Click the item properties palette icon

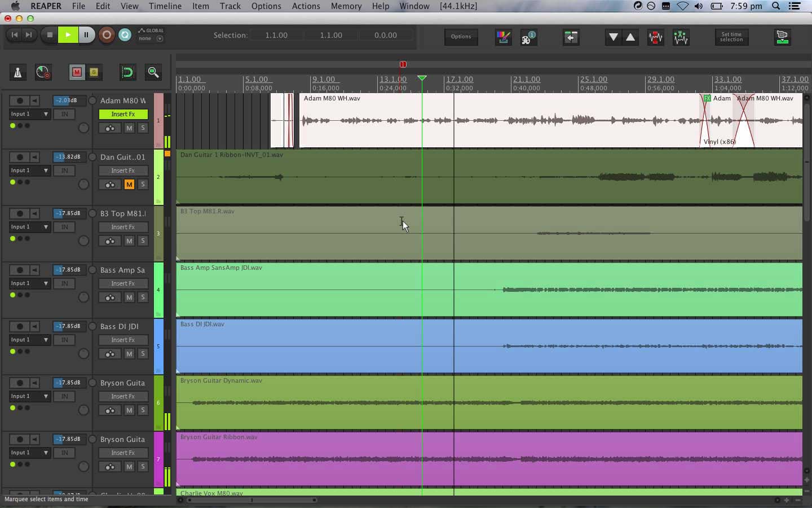[x=528, y=37]
